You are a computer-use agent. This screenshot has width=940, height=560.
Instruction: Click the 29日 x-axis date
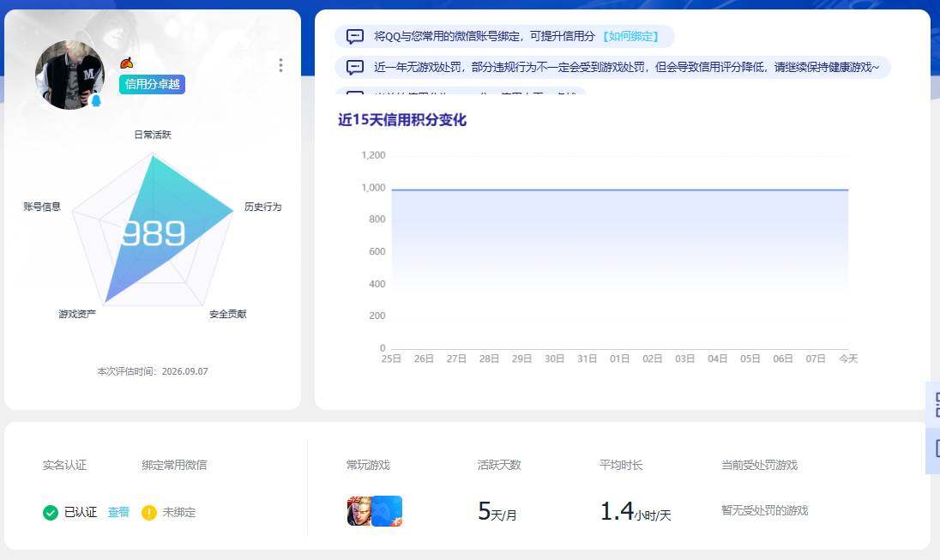pos(521,358)
